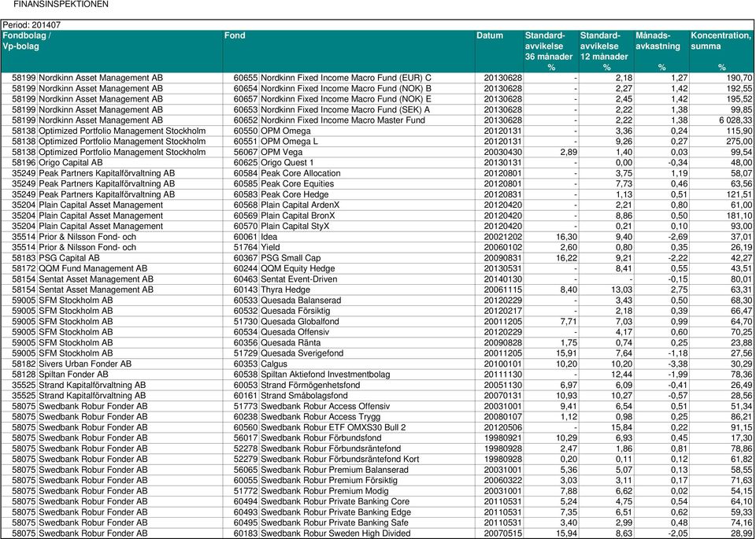This screenshot has width=756, height=539.
Task: Select 'Swedbank Robur Förbundsräntefond Kort' fund
Action: tap(340, 460)
